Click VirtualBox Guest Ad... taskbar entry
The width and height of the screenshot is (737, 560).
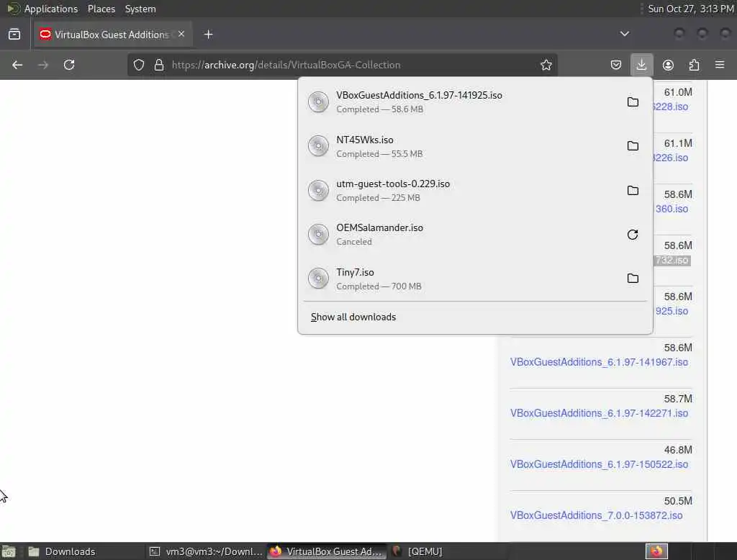click(x=327, y=551)
